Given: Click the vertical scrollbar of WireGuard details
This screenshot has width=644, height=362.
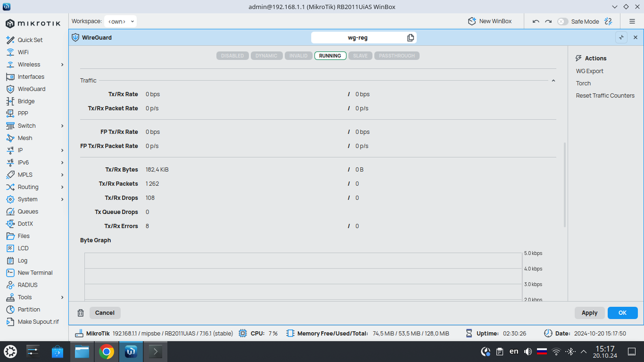Looking at the screenshot, I should (x=565, y=185).
